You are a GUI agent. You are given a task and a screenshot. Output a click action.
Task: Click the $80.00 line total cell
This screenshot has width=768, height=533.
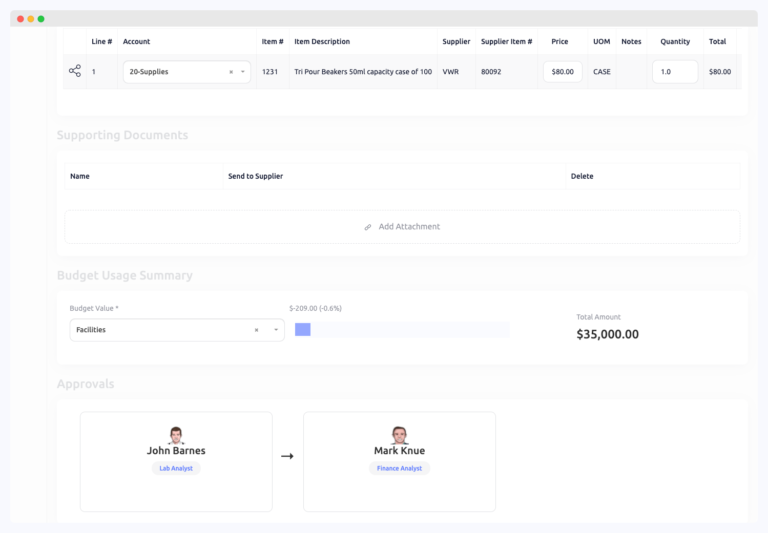[720, 72]
